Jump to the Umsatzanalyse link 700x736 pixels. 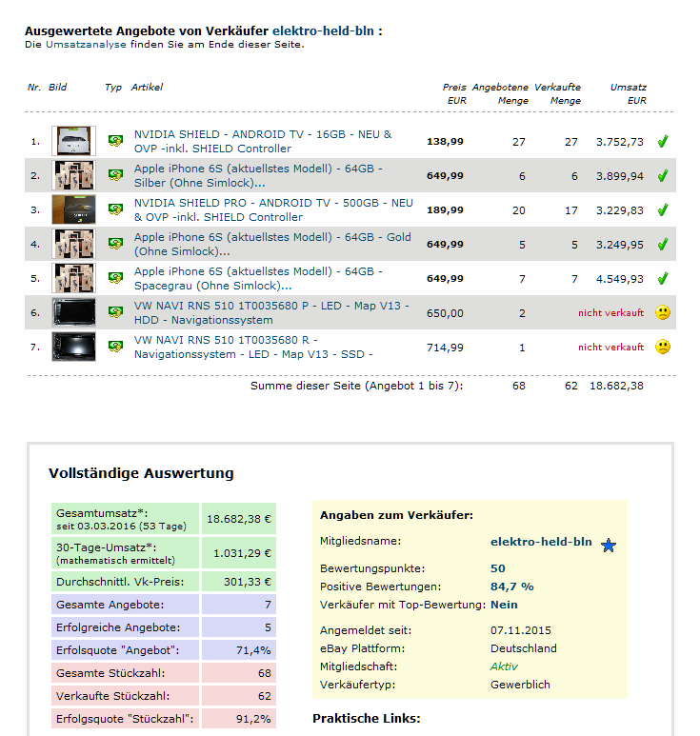click(86, 45)
